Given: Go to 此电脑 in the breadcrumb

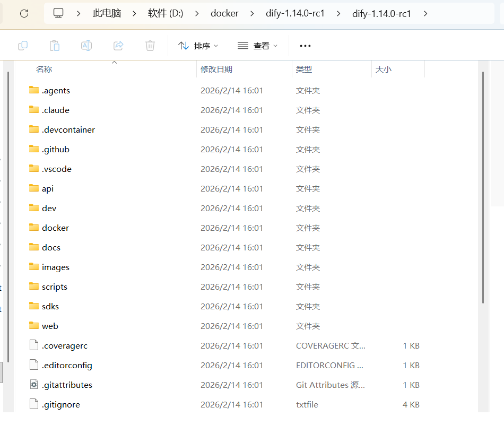Looking at the screenshot, I should click(x=107, y=13).
